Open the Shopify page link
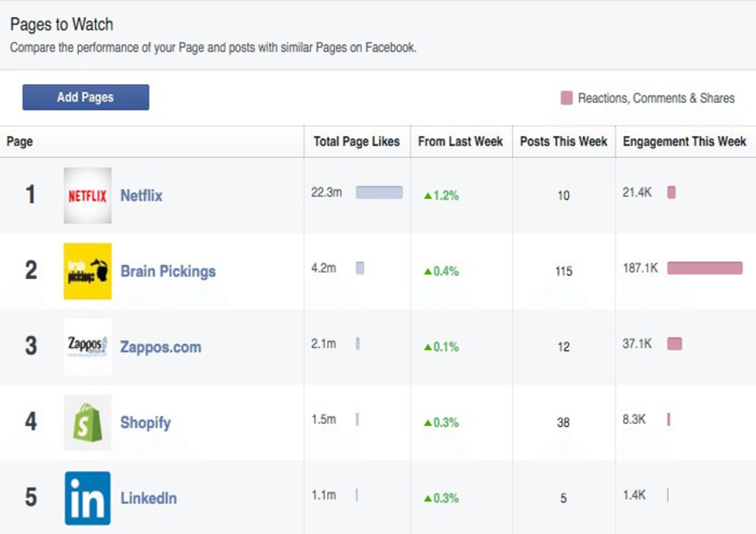 pos(145,423)
